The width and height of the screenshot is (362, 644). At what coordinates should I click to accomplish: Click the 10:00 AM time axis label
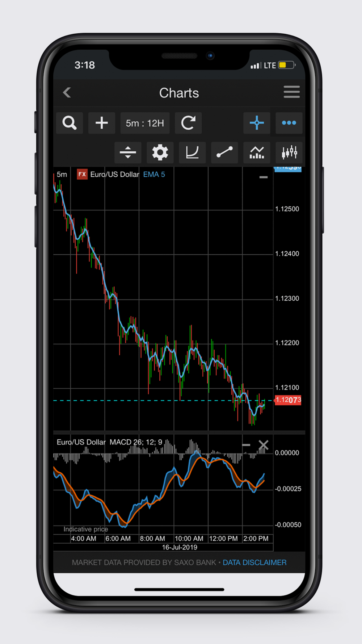tap(189, 539)
